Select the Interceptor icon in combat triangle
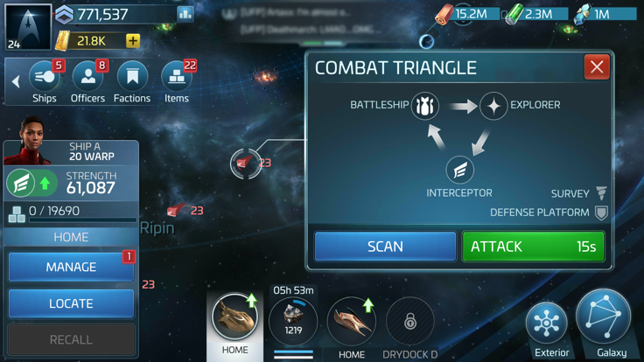Screen dimensions: 644x362 pos(459,170)
